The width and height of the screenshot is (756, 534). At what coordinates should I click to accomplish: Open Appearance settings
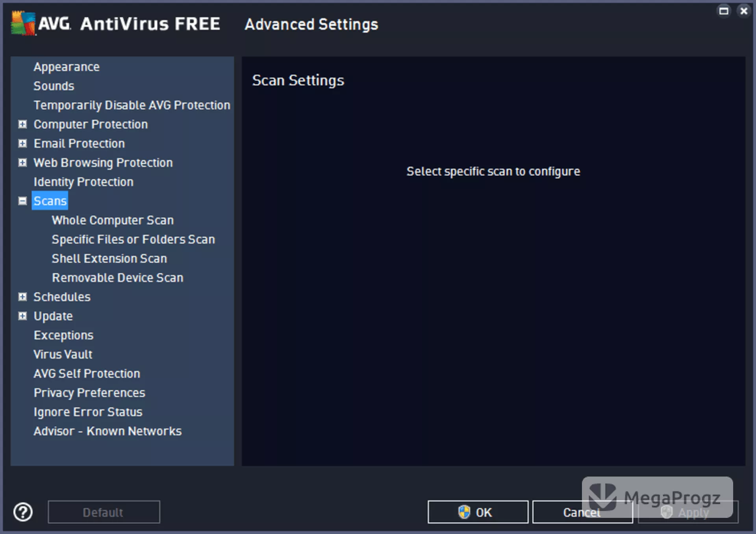pos(67,67)
